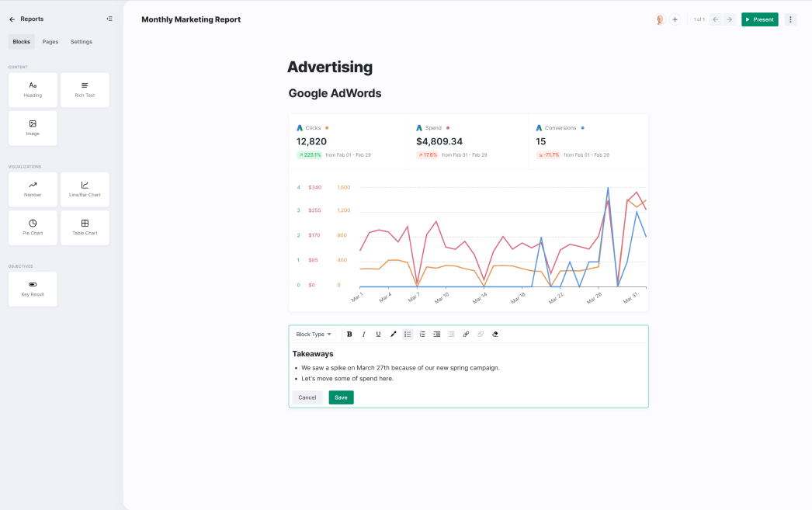Collapse the left sidebar panel

109,19
